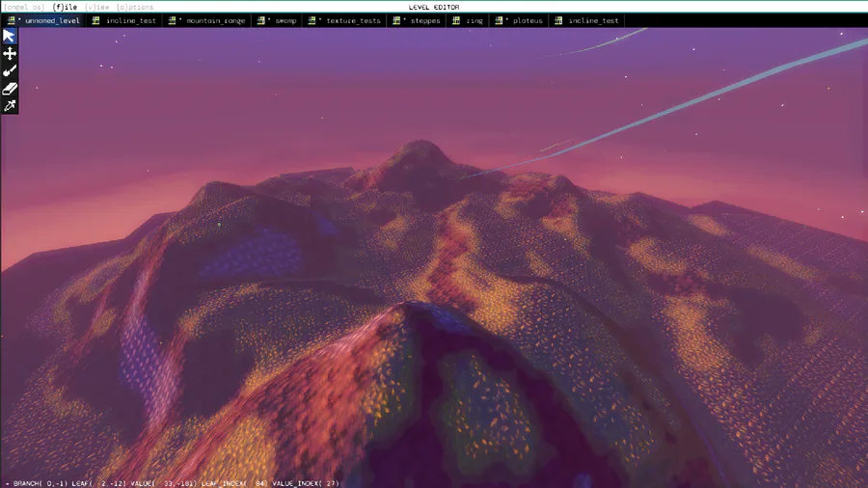Select the eyedropper tool

click(x=10, y=105)
